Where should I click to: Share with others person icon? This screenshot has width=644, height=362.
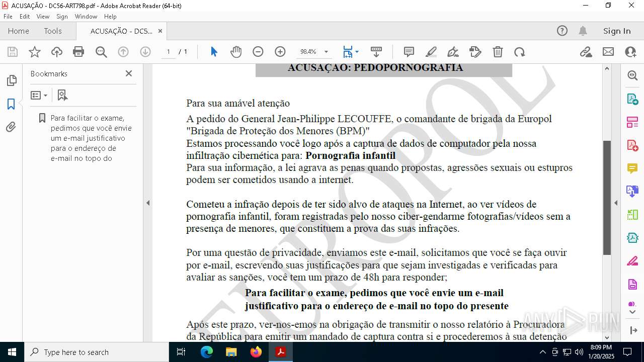(x=630, y=52)
